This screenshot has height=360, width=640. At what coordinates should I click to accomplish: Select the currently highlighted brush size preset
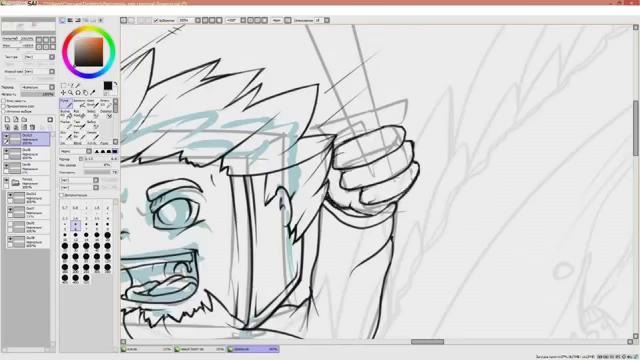[x=76, y=225]
